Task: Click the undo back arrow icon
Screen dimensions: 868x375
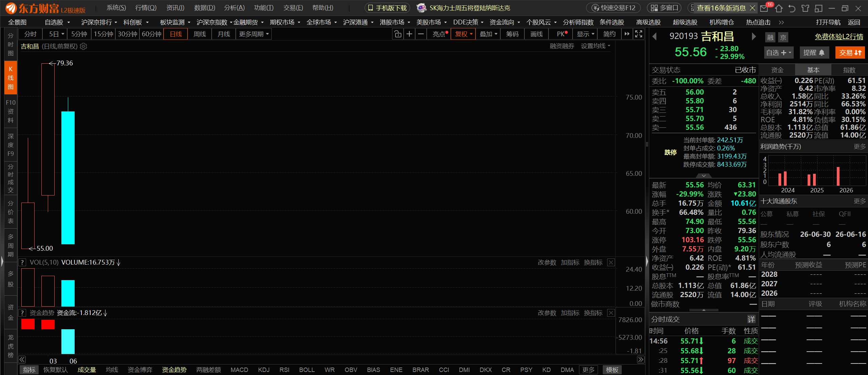Action: point(792,8)
